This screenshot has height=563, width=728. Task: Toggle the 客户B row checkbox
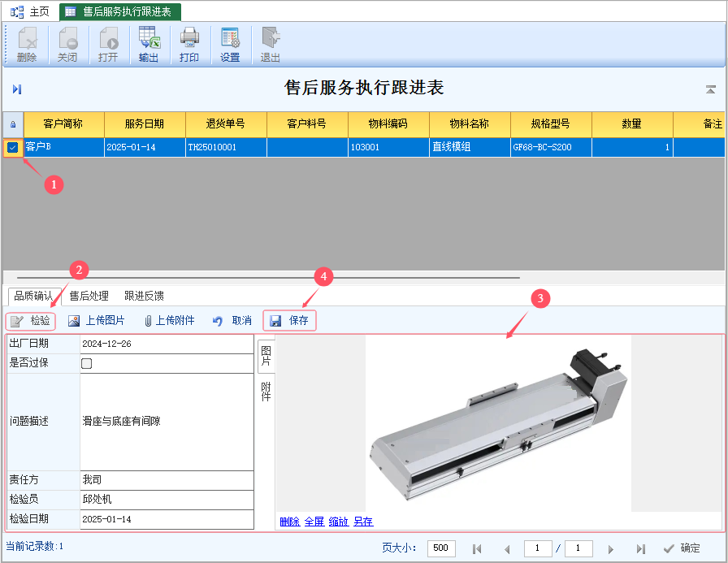[13, 148]
